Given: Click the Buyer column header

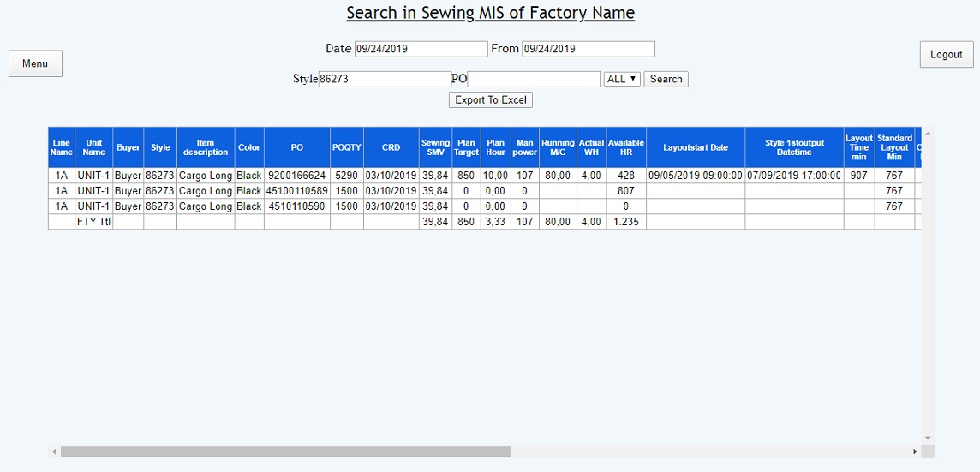Looking at the screenshot, I should click(128, 147).
